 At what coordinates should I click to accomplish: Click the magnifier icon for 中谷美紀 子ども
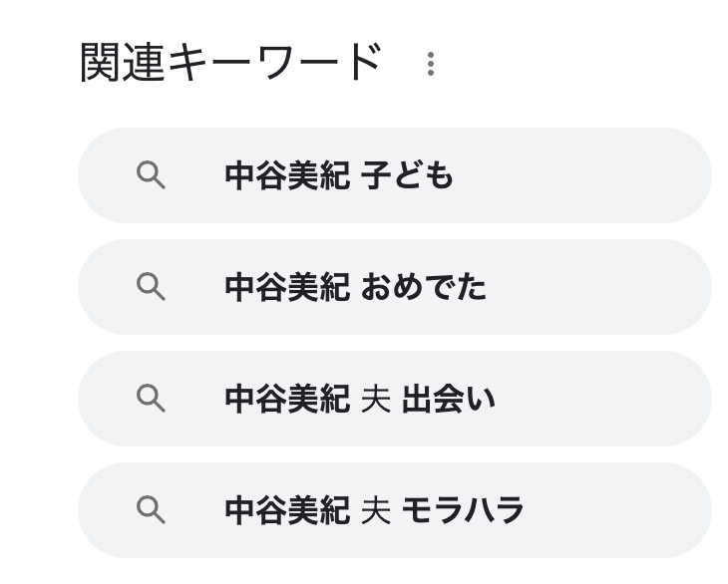(x=151, y=175)
